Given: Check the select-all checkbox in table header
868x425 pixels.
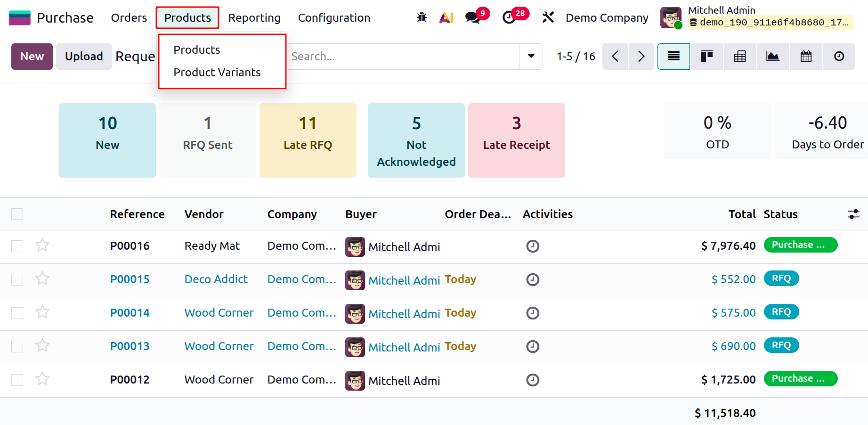Looking at the screenshot, I should point(17,213).
